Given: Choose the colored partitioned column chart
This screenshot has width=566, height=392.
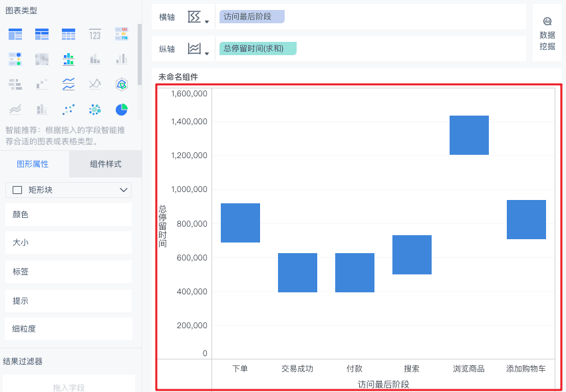Looking at the screenshot, I should point(69,59).
